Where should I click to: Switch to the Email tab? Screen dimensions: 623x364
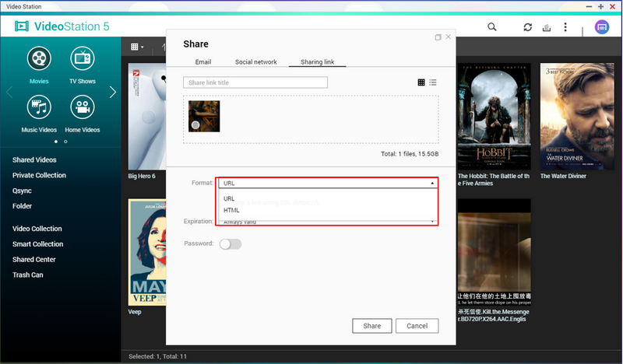pyautogui.click(x=203, y=62)
